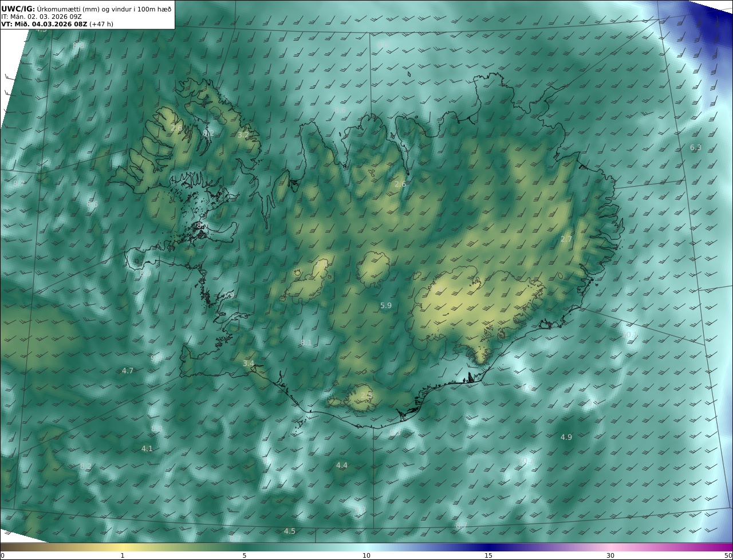733x560 pixels.
Task: Click the 3.2 precipitable water value
Action: (243, 135)
